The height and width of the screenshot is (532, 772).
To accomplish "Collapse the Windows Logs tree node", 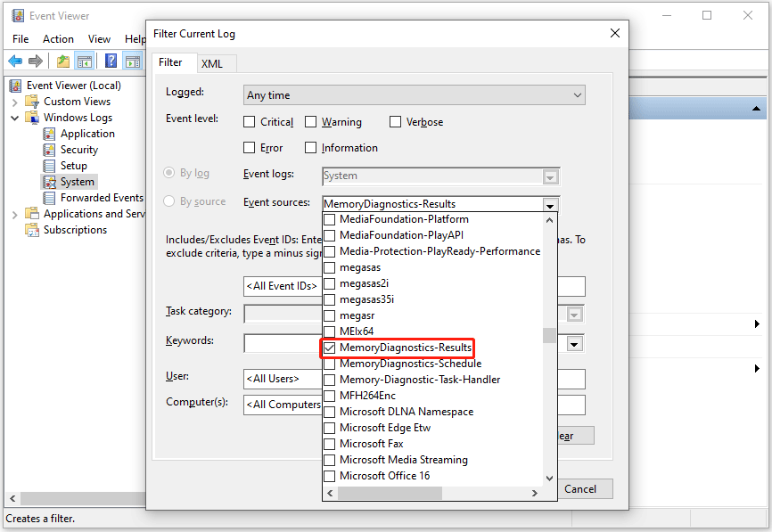I will [14, 117].
